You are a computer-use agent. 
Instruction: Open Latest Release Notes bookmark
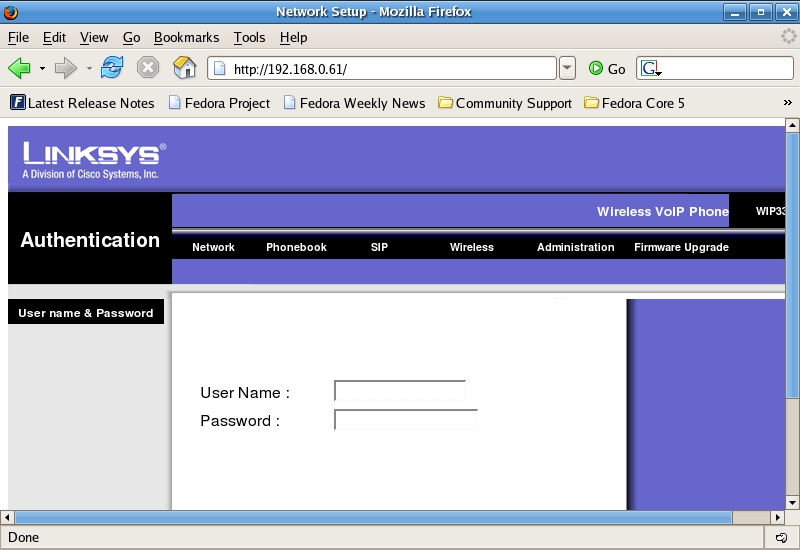click(x=82, y=103)
